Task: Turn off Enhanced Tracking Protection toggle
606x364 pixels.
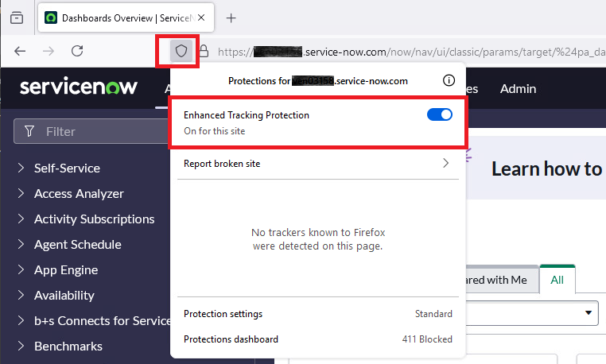Action: click(x=440, y=114)
